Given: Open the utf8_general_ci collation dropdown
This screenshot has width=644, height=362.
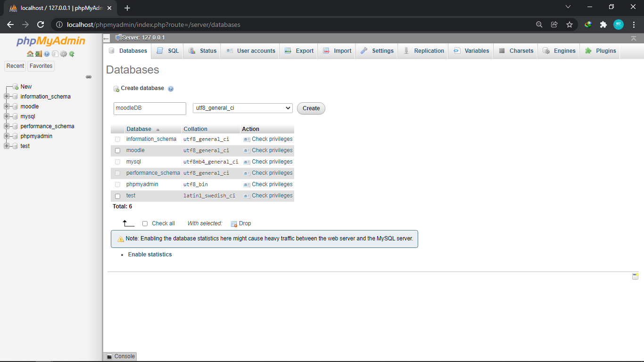Looking at the screenshot, I should [x=243, y=108].
